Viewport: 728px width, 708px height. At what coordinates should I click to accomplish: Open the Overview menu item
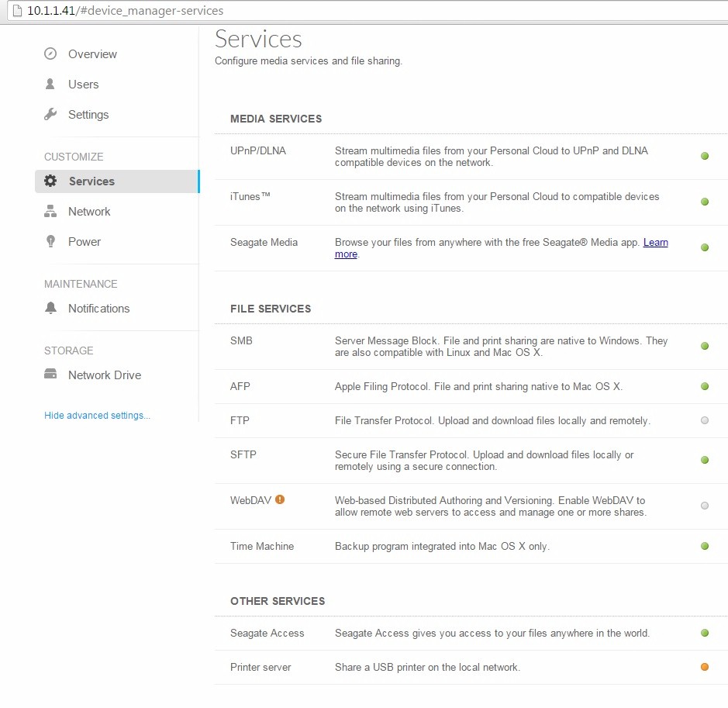(x=92, y=54)
